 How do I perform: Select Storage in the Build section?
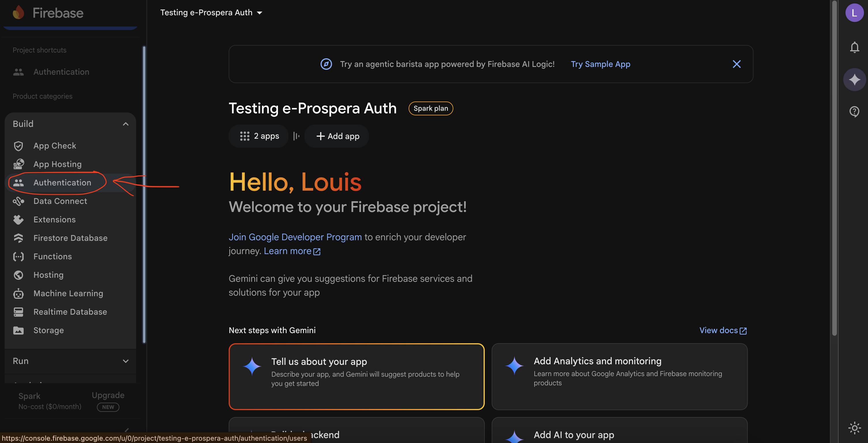48,330
